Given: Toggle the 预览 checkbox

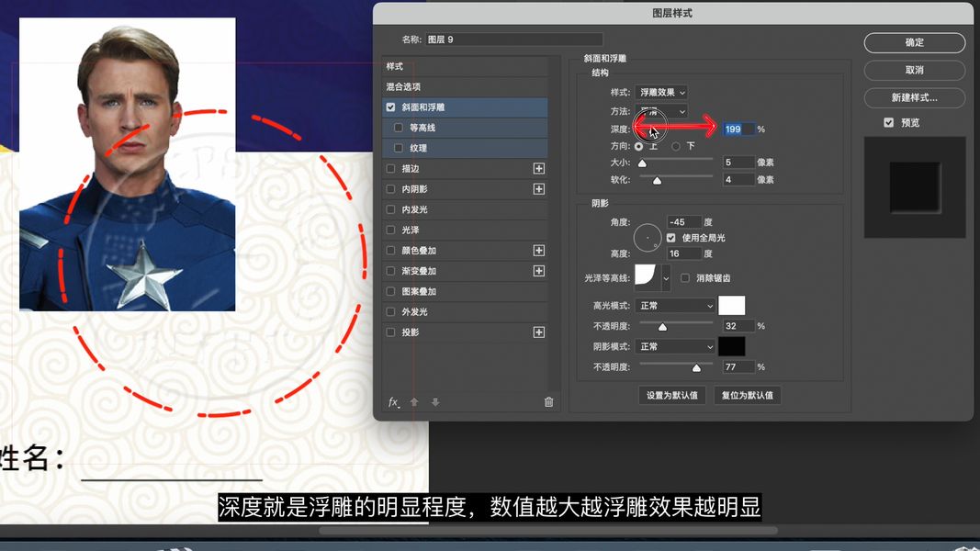Looking at the screenshot, I should [889, 122].
